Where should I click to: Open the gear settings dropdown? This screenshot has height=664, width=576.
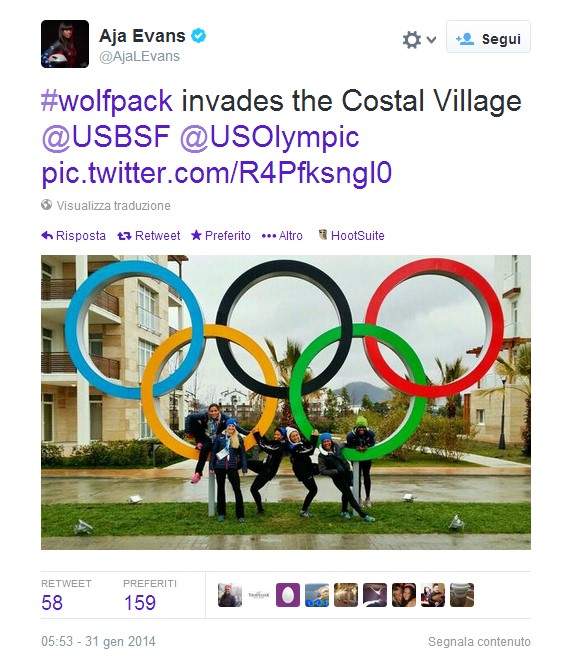point(419,39)
